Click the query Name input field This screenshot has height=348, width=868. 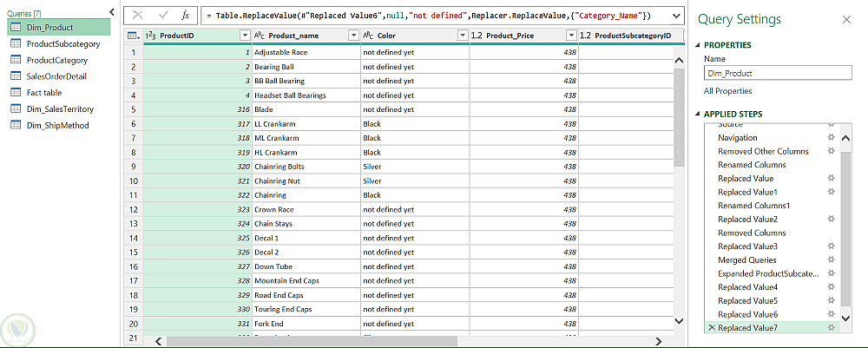778,73
